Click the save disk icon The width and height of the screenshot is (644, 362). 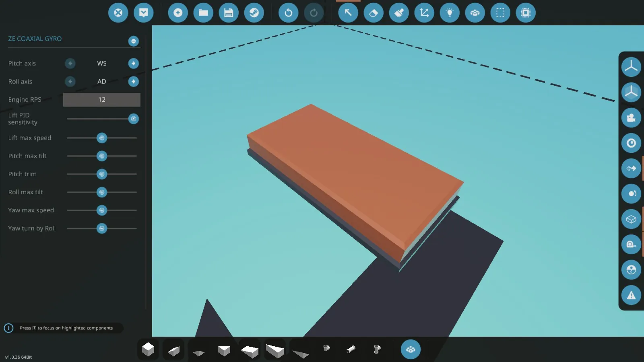click(229, 13)
